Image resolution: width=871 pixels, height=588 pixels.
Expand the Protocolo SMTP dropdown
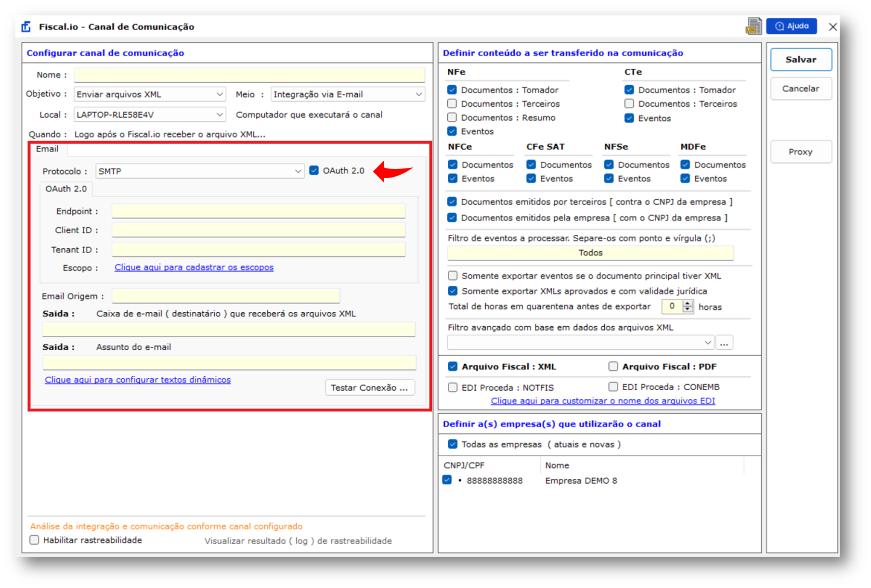298,171
